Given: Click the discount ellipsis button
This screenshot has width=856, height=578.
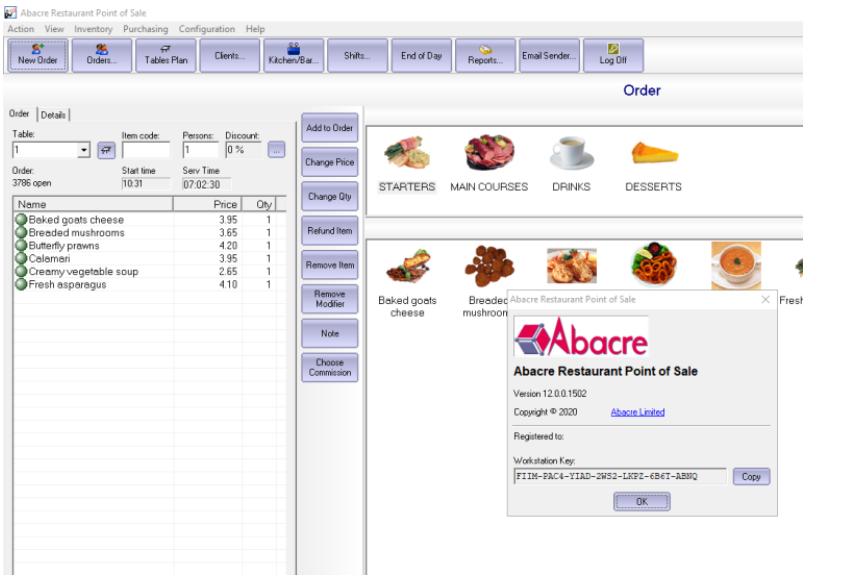Looking at the screenshot, I should click(x=276, y=151).
